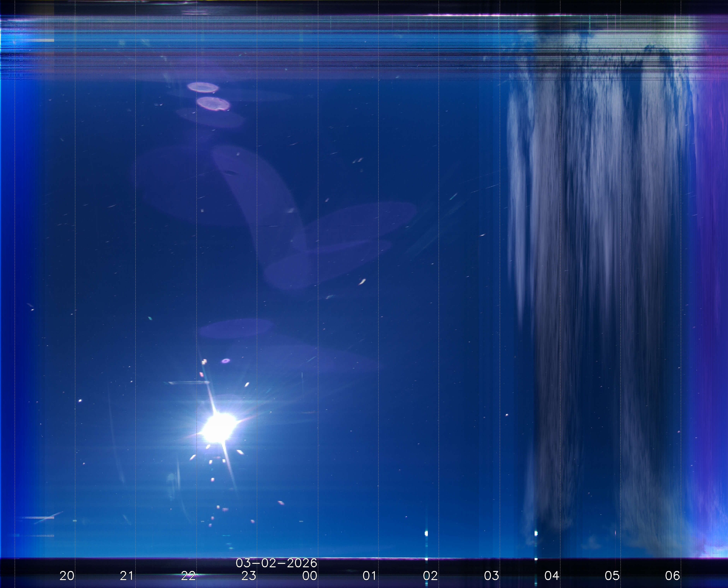Click the 21 hour label

127,575
